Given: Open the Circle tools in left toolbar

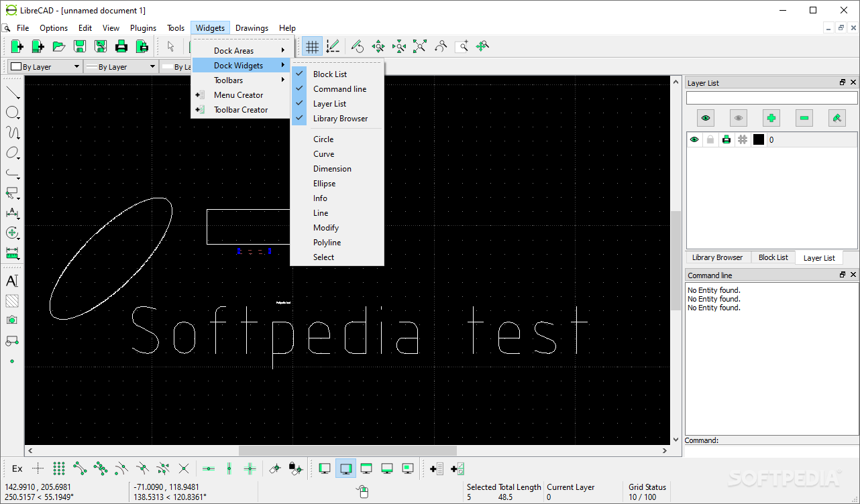Looking at the screenshot, I should (x=12, y=113).
